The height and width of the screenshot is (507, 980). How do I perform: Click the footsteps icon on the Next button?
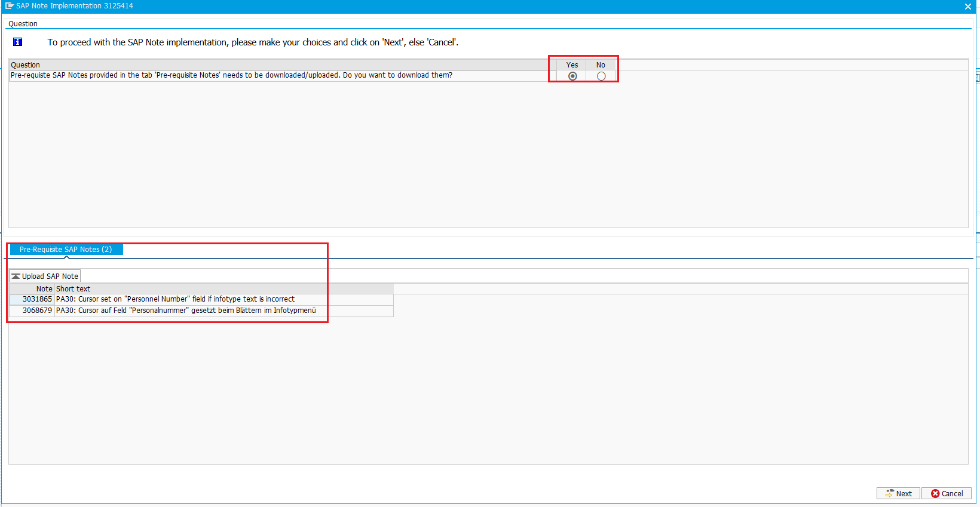coord(889,494)
